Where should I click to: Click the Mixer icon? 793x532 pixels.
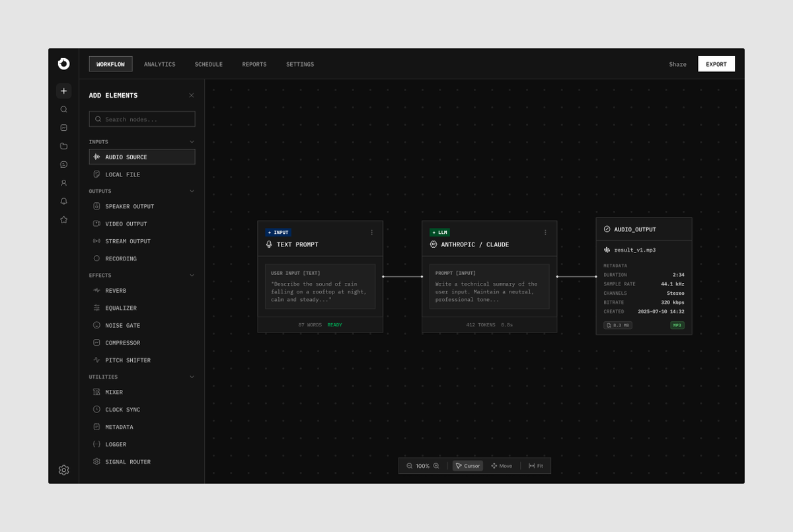[x=96, y=392]
